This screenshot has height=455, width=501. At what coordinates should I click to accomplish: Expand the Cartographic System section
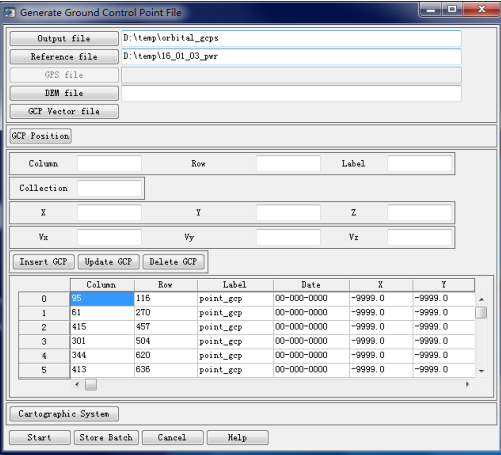pyautogui.click(x=64, y=414)
